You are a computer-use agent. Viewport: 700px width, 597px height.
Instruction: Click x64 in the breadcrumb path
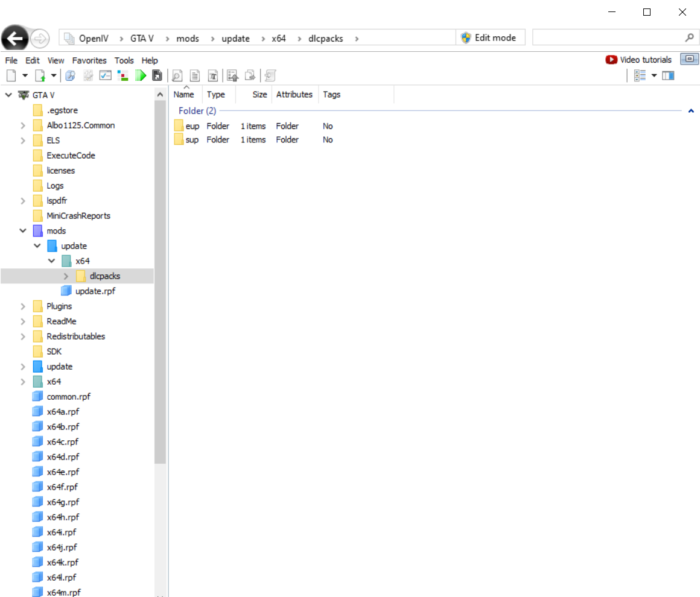pyautogui.click(x=279, y=39)
